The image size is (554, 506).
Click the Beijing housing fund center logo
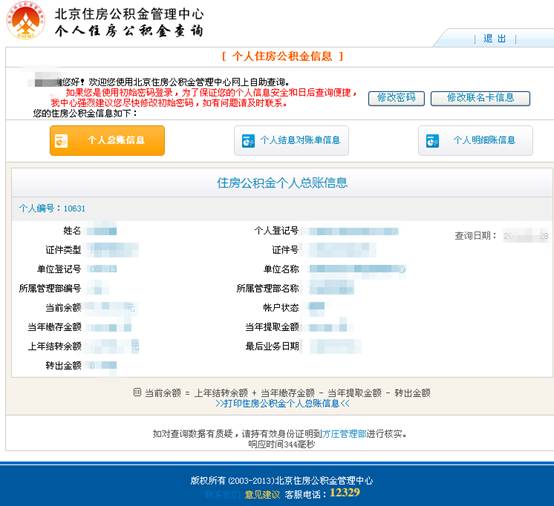25,20
